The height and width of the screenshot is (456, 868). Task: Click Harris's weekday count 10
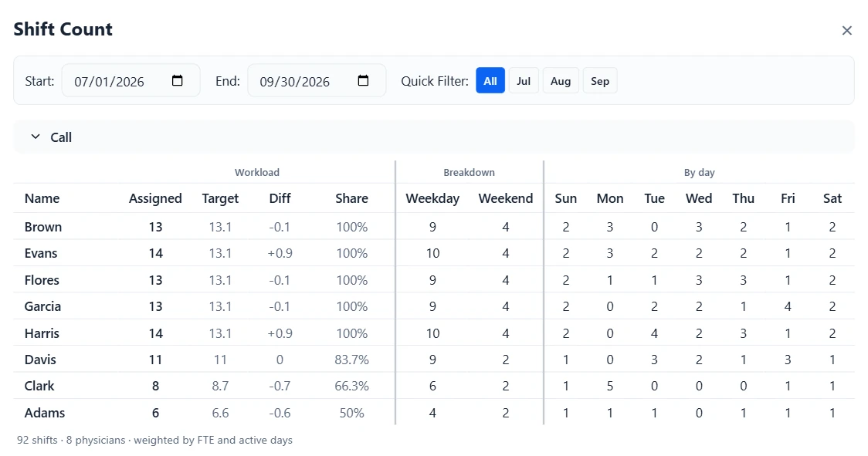(x=433, y=333)
